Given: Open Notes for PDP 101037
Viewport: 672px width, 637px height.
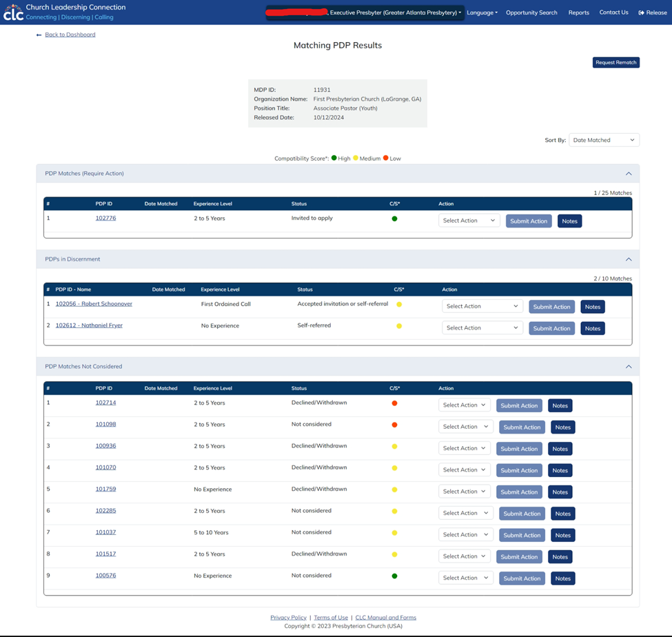Looking at the screenshot, I should pyautogui.click(x=562, y=535).
